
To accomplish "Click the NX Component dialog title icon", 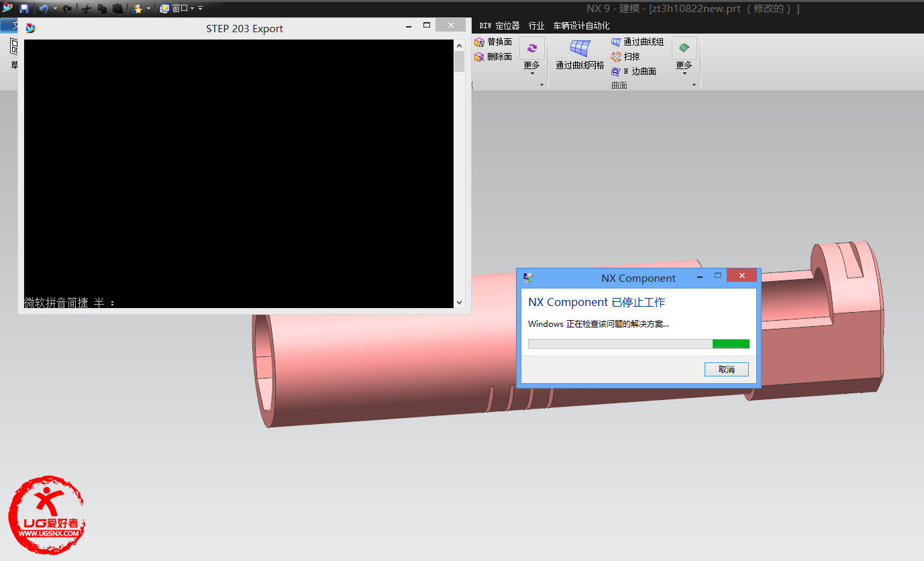I will tap(528, 278).
